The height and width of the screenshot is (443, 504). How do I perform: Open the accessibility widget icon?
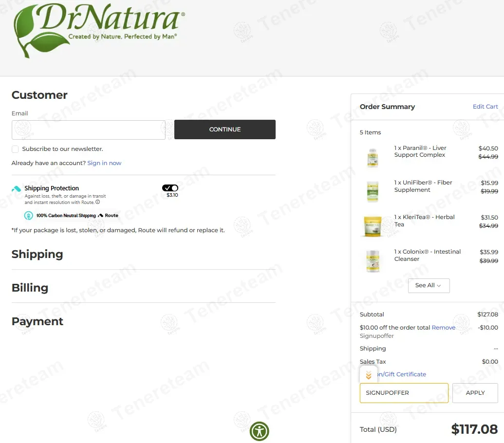(259, 431)
